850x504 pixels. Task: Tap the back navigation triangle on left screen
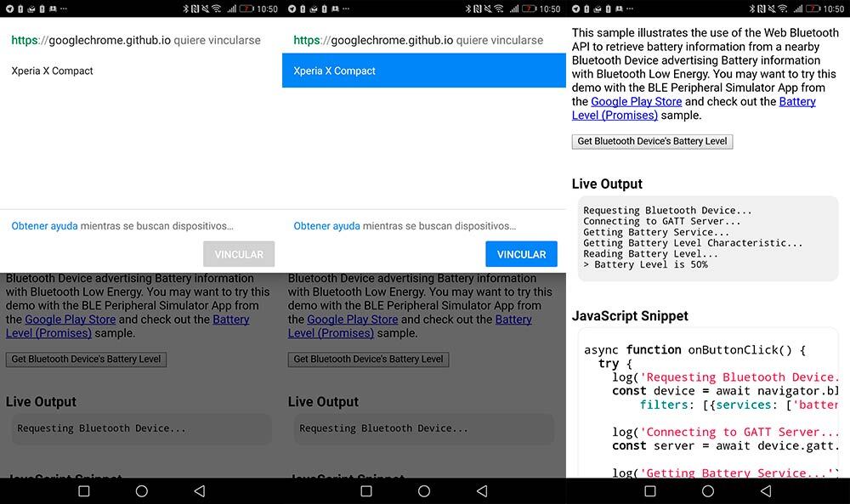[x=199, y=491]
